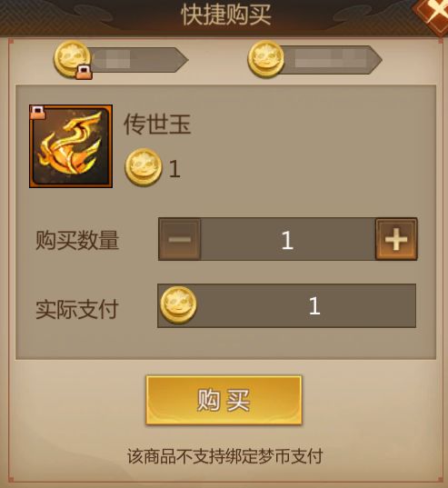Image resolution: width=448 pixels, height=488 pixels.
Task: Click the unbound currency balance bar
Action: (332, 60)
